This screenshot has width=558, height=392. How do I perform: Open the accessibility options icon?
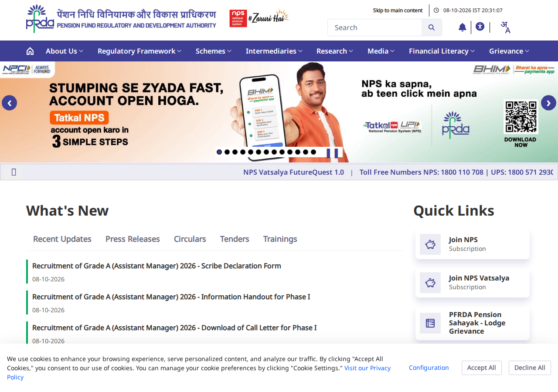click(x=480, y=27)
